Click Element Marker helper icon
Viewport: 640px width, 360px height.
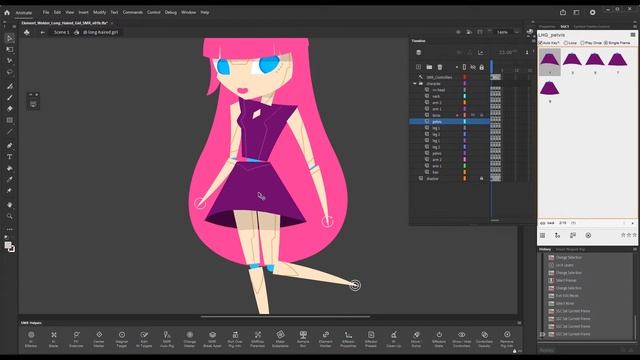tap(325, 339)
